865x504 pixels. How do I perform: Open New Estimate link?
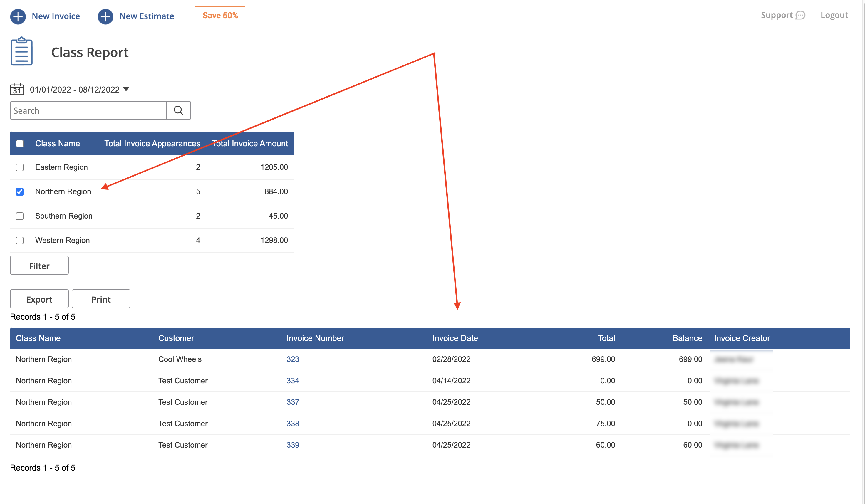pyautogui.click(x=147, y=16)
